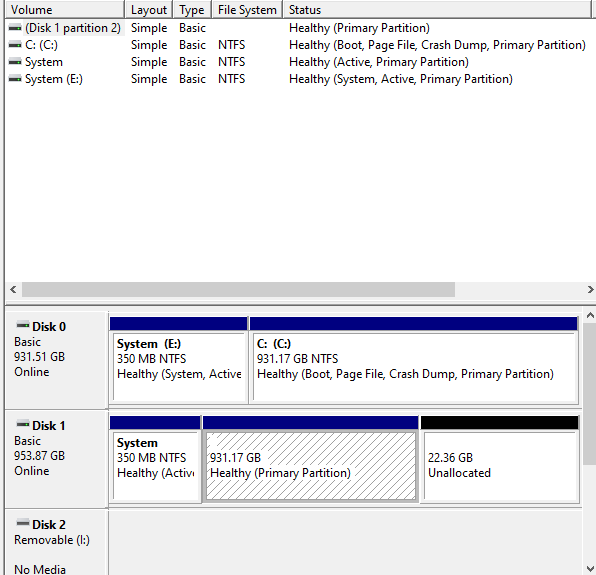The height and width of the screenshot is (575, 596).
Task: Select Disk 1 System 350 MB partition block
Action: coord(155,459)
